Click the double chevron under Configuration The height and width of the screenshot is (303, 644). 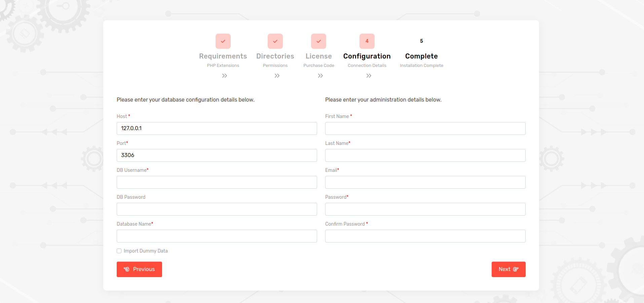pyautogui.click(x=369, y=76)
